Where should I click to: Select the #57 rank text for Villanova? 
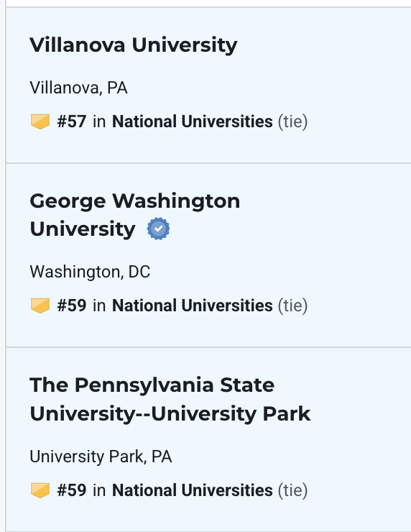[x=72, y=121]
